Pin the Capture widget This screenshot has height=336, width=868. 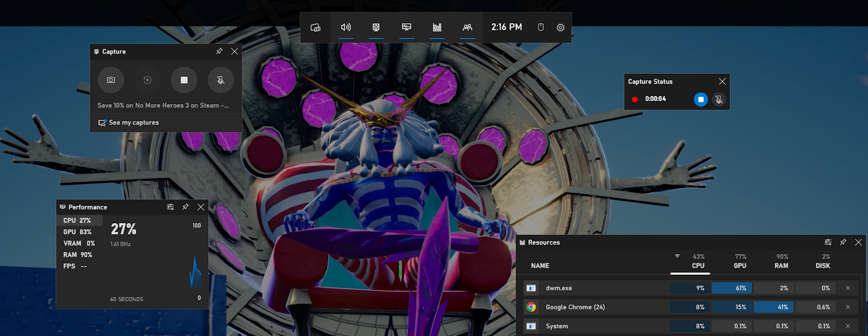point(219,52)
